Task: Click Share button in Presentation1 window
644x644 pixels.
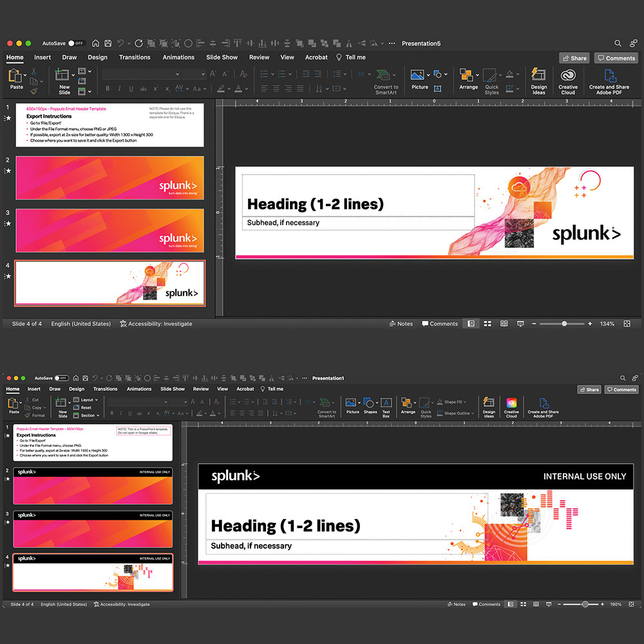Action: point(589,390)
